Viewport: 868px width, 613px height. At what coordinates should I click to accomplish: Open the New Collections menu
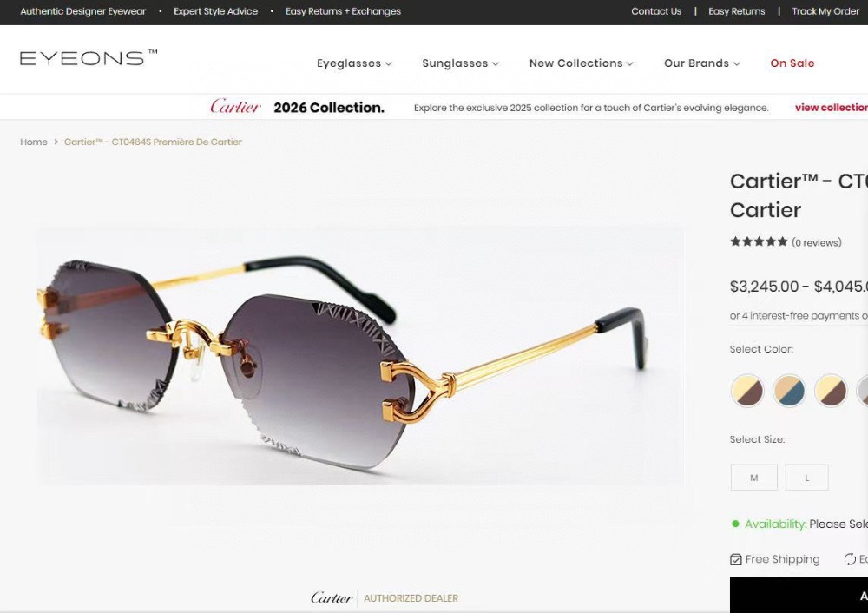tap(582, 63)
